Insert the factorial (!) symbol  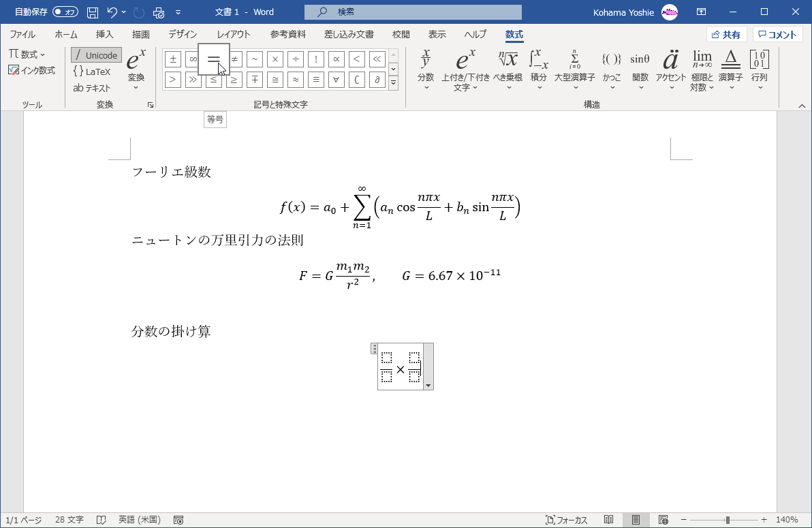point(316,59)
